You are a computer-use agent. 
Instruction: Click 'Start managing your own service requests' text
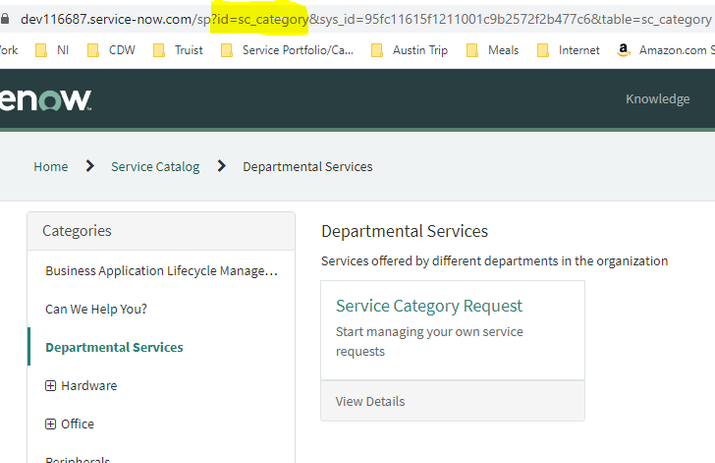(429, 342)
